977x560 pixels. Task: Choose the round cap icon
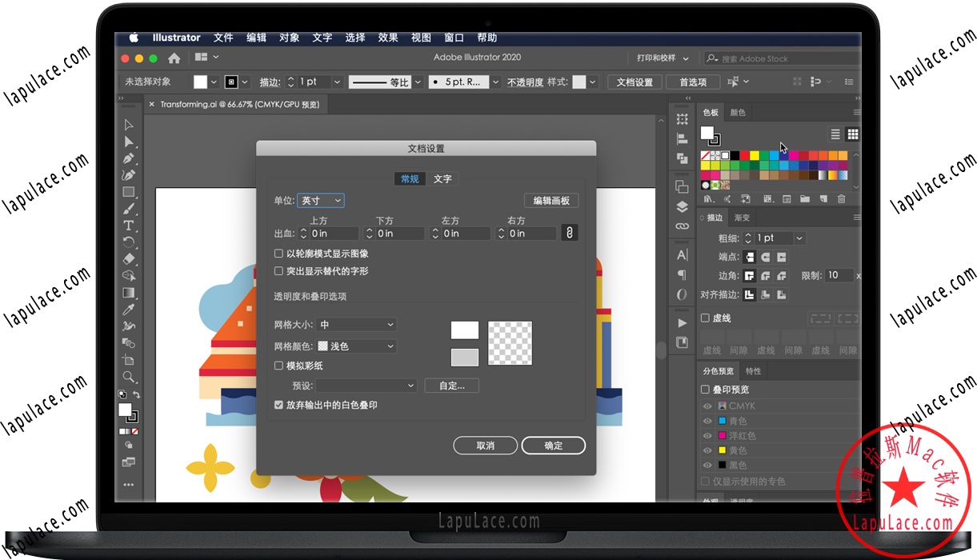[766, 257]
